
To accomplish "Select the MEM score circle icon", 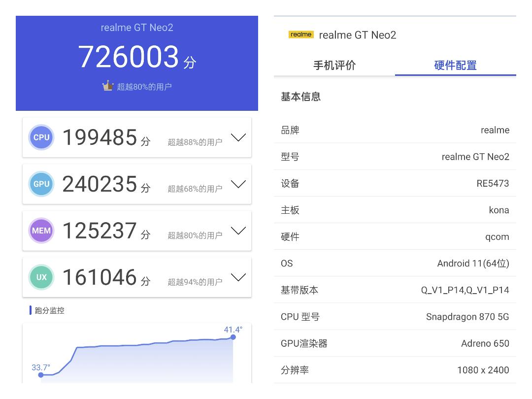I will 41,230.
